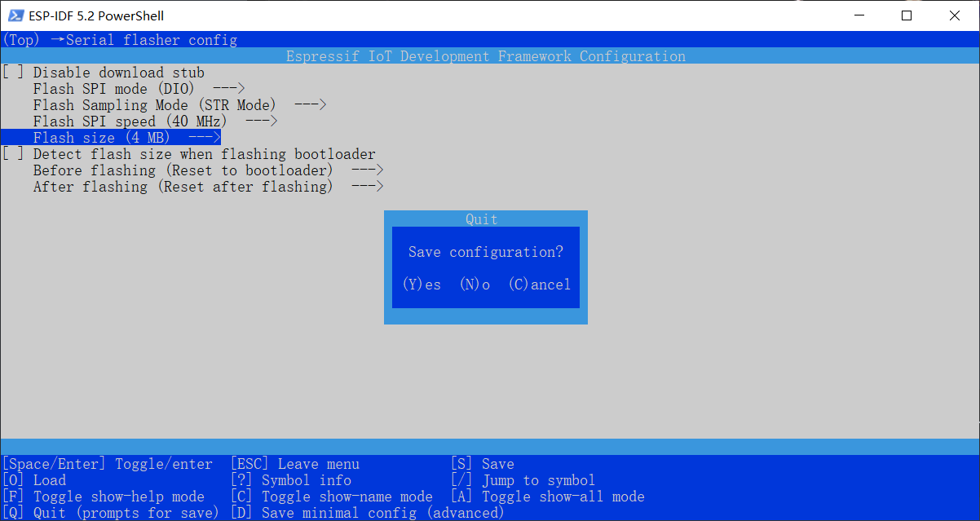Click the Espressif IoT Development Framework Configuration header
Viewport: 980px width, 521px height.
[x=486, y=56]
